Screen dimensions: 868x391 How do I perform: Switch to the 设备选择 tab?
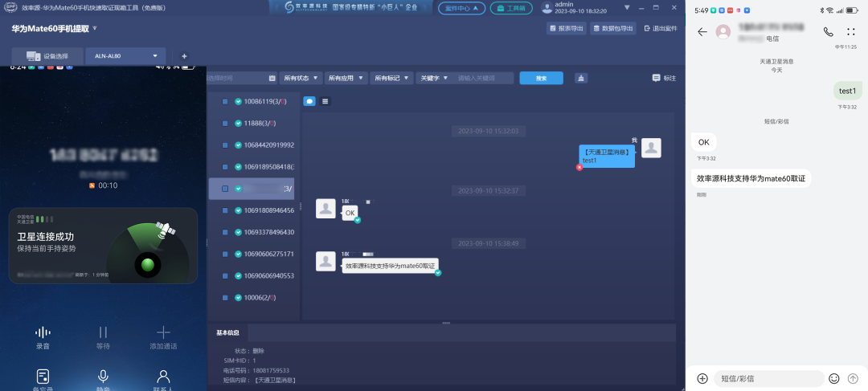pos(47,56)
